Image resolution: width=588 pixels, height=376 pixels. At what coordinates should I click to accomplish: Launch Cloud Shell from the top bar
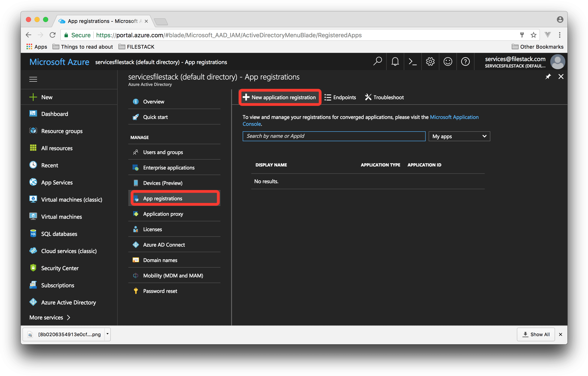click(412, 61)
